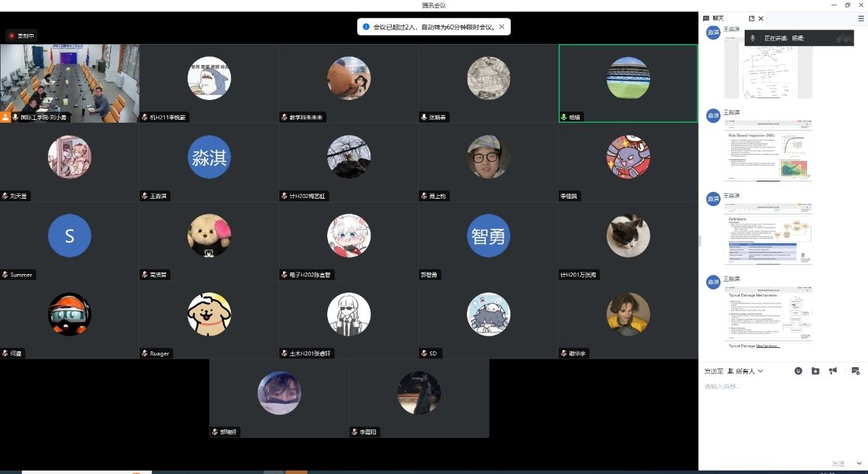
Task: Click microphone icon in speaking indicator bar
Action: click(x=753, y=38)
